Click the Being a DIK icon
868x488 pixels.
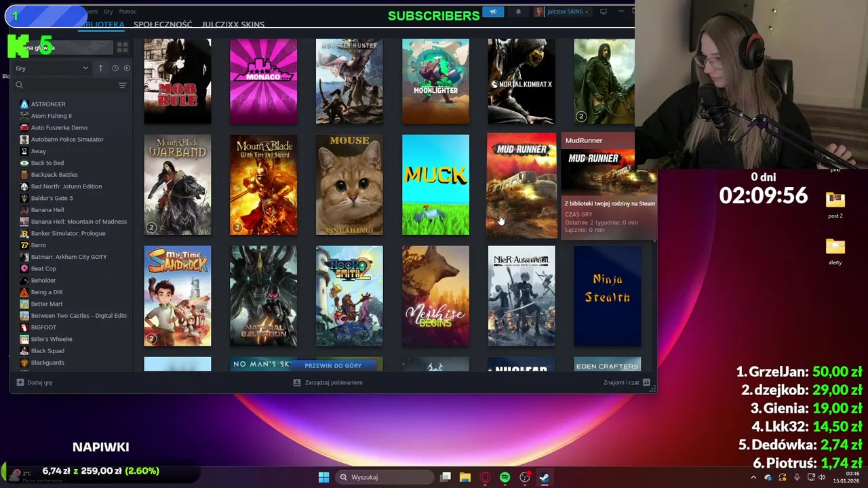24,292
